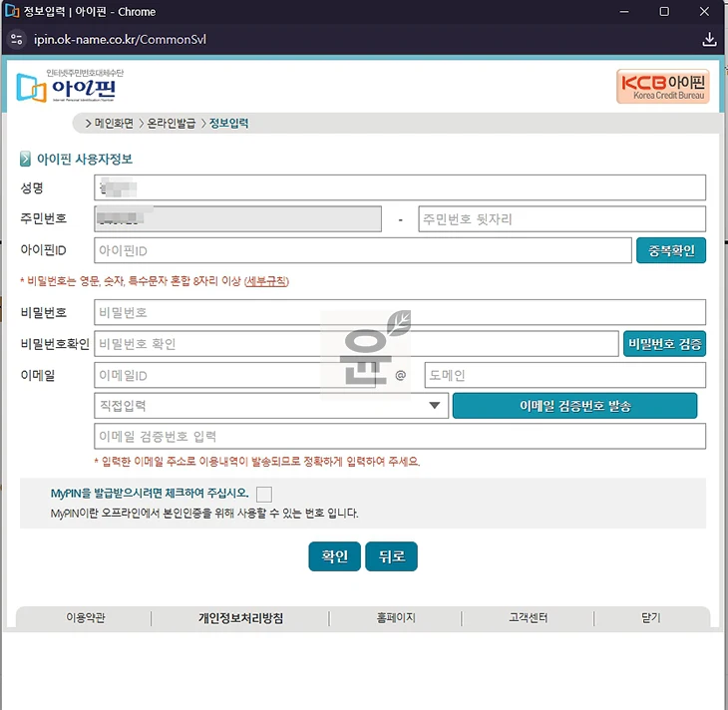This screenshot has width=728, height=710.
Task: Click the 중복확인 button
Action: (670, 250)
